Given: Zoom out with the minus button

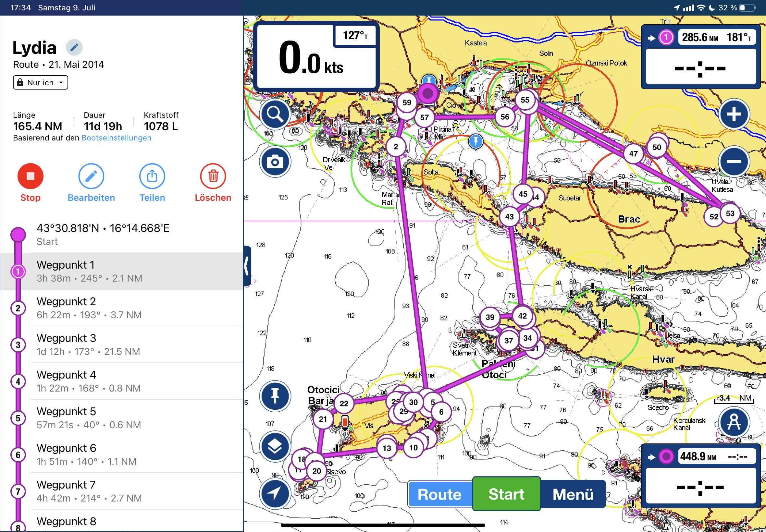Looking at the screenshot, I should click(x=734, y=162).
